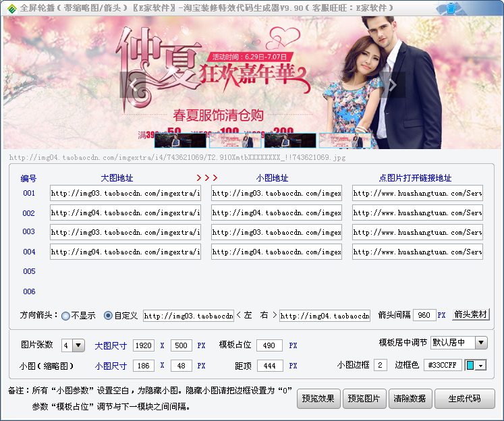Click the 大图尺寸 label

[x=111, y=346]
